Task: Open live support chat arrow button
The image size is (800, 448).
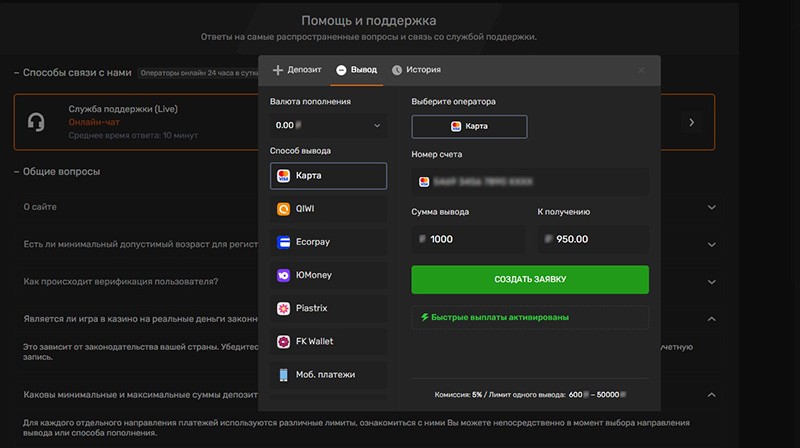Action: (690, 122)
